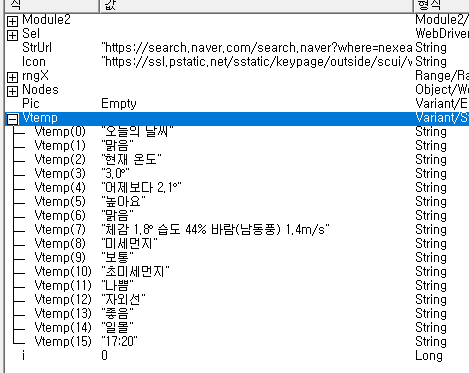Click the search.naver.com URL value
This screenshot has height=373, width=469.
257,48
